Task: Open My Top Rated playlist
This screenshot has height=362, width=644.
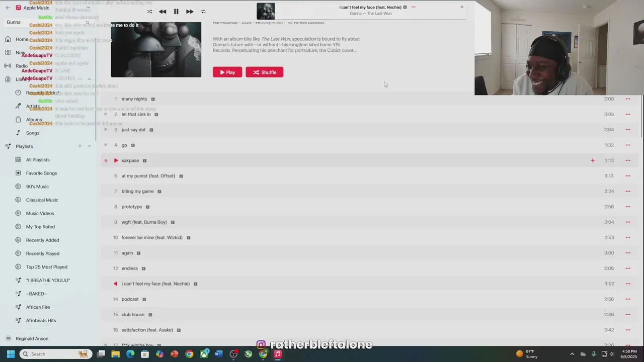Action: coord(40,227)
